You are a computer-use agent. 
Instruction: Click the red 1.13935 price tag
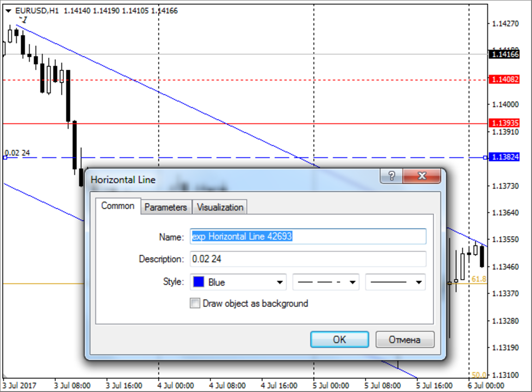(505, 123)
